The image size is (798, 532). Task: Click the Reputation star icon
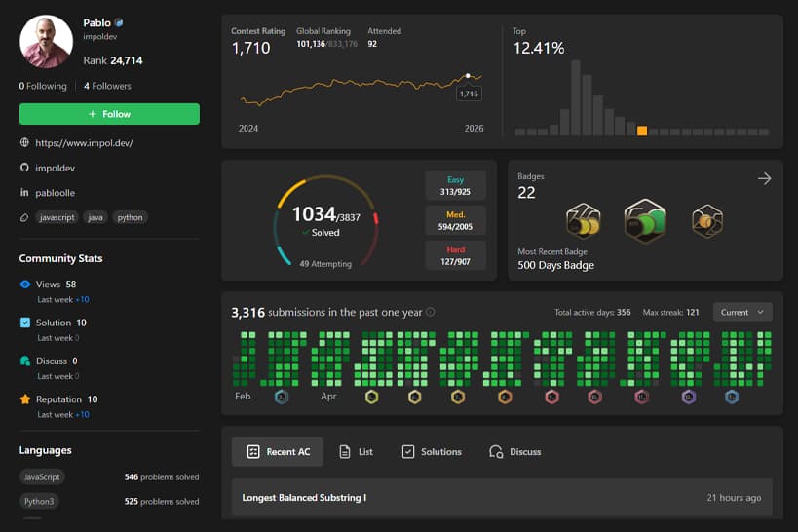[25, 399]
